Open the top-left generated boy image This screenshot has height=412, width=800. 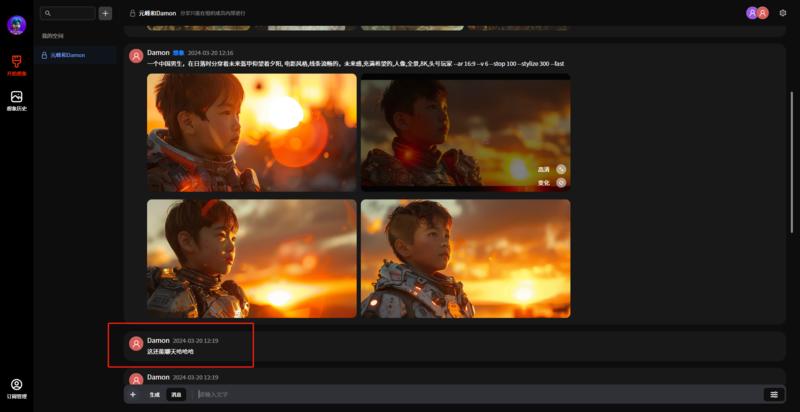point(251,131)
